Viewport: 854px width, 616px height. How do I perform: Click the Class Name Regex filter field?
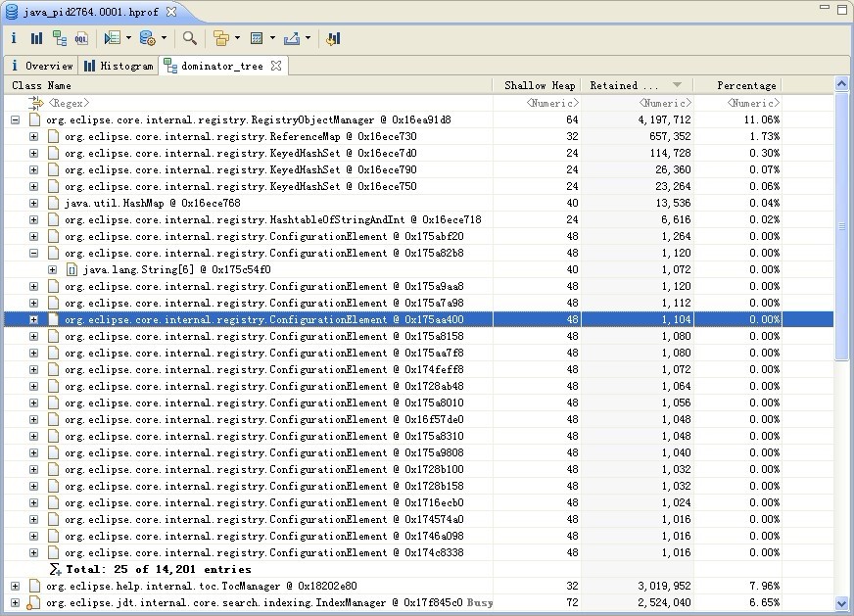(69, 103)
